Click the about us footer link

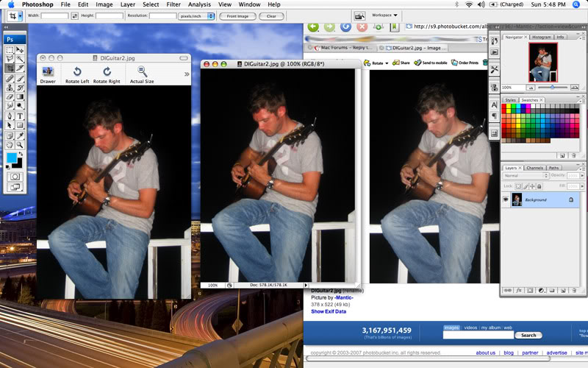pos(486,353)
